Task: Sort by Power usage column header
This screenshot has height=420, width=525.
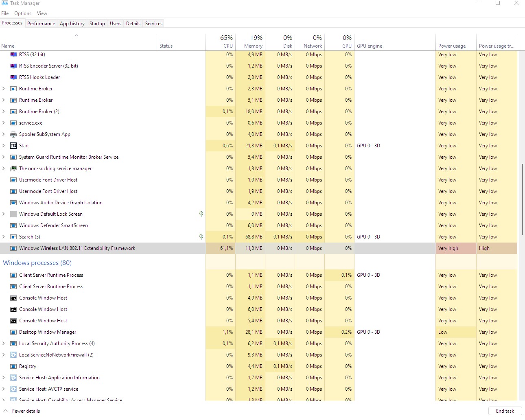Action: (456, 42)
